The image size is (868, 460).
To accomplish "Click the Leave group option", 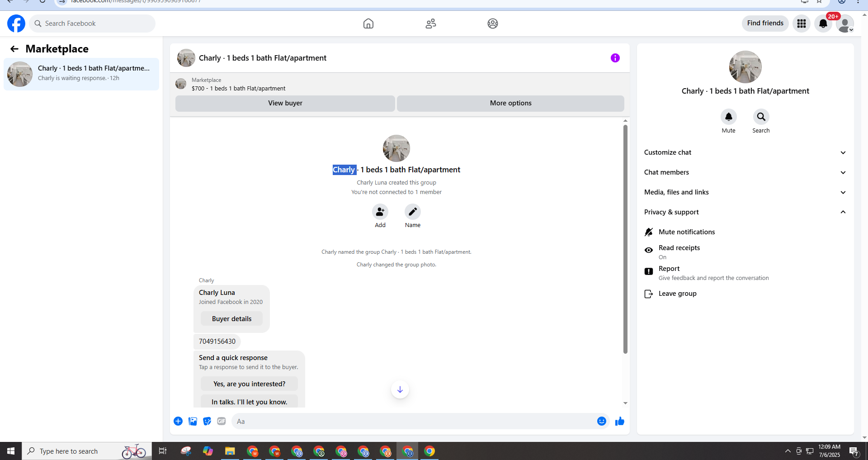I will pos(745,294).
